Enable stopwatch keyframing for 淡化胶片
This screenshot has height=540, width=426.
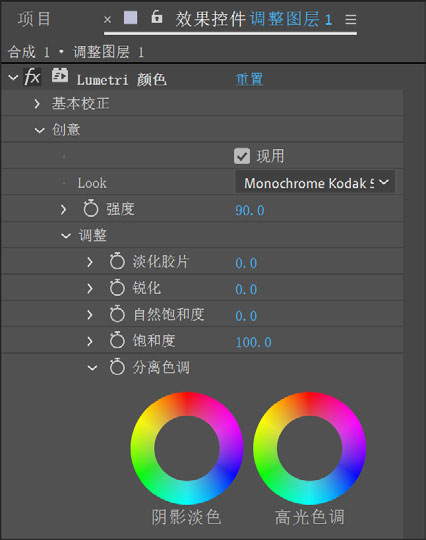(x=117, y=261)
